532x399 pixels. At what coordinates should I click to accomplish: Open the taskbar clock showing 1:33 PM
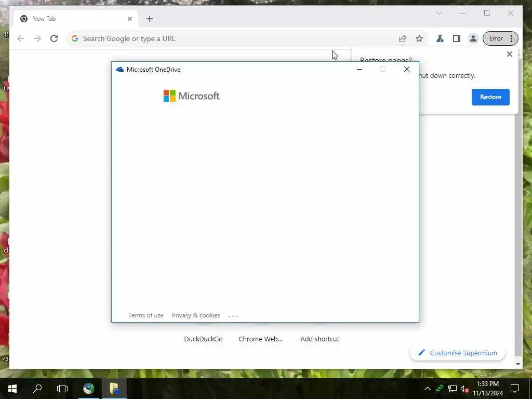pos(488,389)
